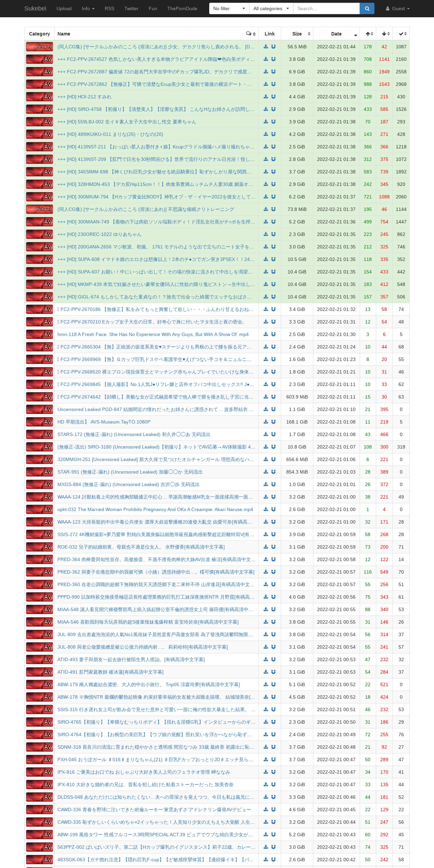Download torrent for hmn-118 row
This screenshot has width=434, height=868.
pos(266,334)
